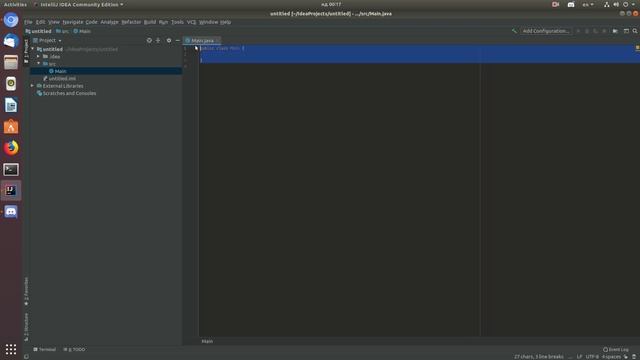The height and width of the screenshot is (360, 640).
Task: Open Terminal from the Ubuntu dock
Action: coord(11,169)
